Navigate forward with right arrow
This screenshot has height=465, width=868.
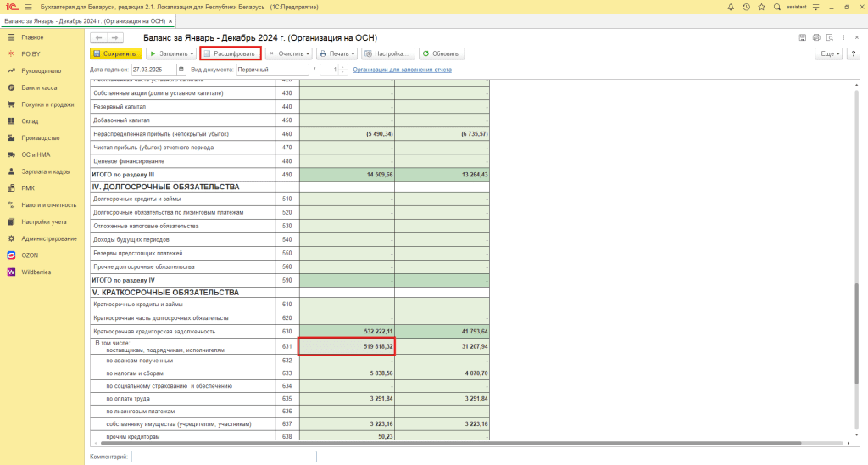(x=114, y=37)
